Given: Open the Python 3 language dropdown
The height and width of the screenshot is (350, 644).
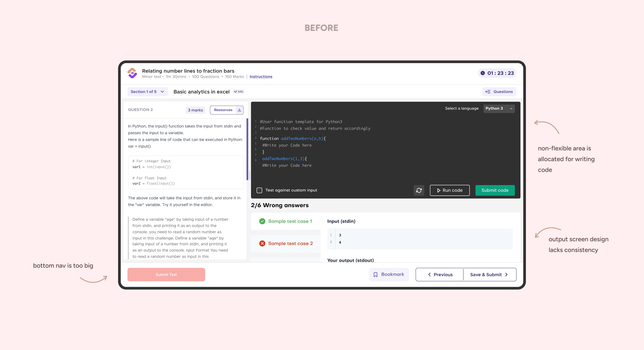Looking at the screenshot, I should click(499, 109).
